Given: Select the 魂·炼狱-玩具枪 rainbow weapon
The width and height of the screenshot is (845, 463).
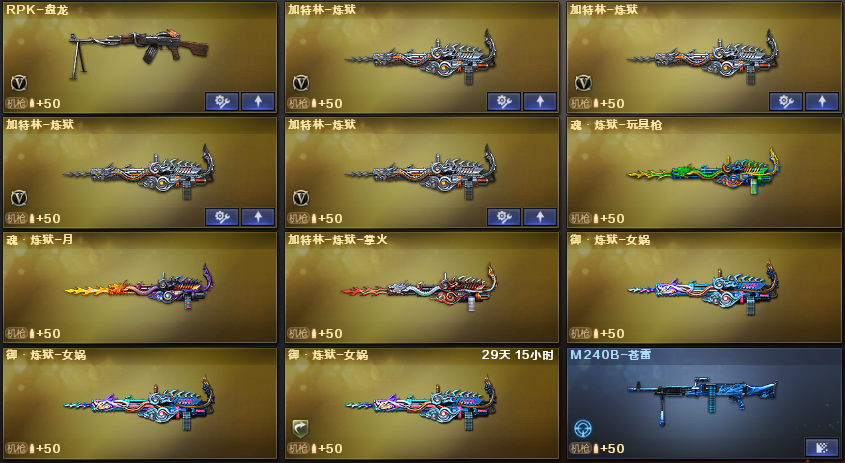Looking at the screenshot, I should 703,171.
